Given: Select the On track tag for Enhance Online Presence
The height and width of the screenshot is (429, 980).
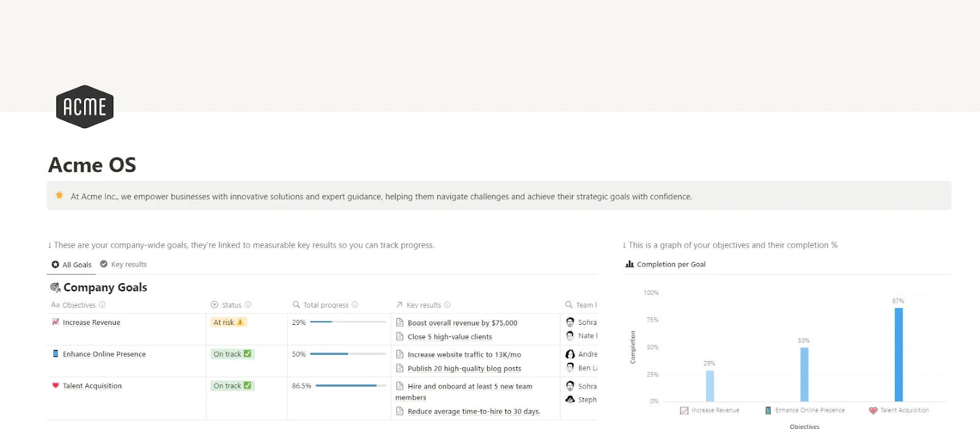Looking at the screenshot, I should coord(232,354).
